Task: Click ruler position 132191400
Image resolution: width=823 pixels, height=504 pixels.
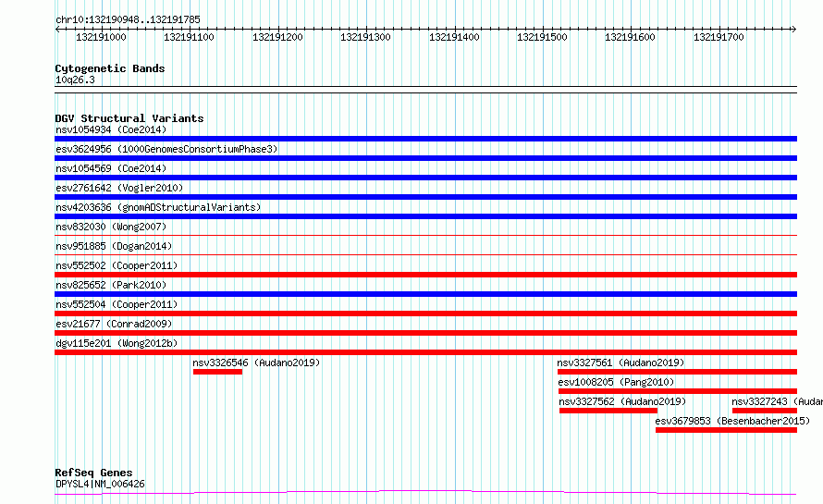Action: 454,37
